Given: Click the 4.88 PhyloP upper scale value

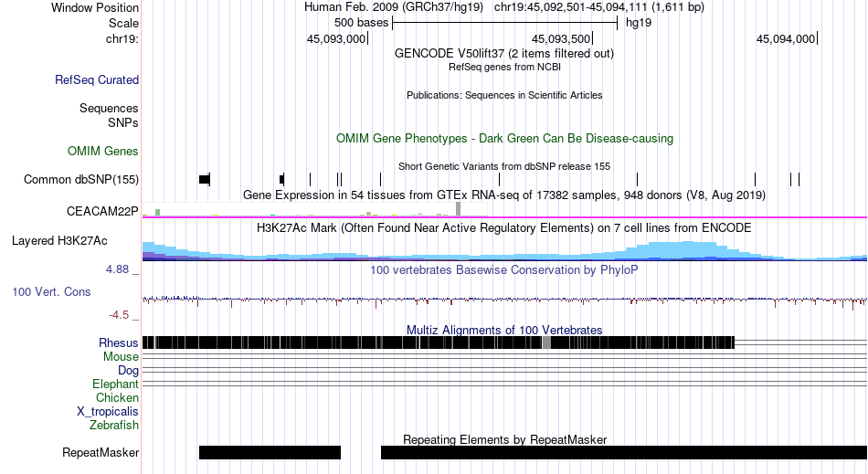Looking at the screenshot, I should pyautogui.click(x=117, y=269).
